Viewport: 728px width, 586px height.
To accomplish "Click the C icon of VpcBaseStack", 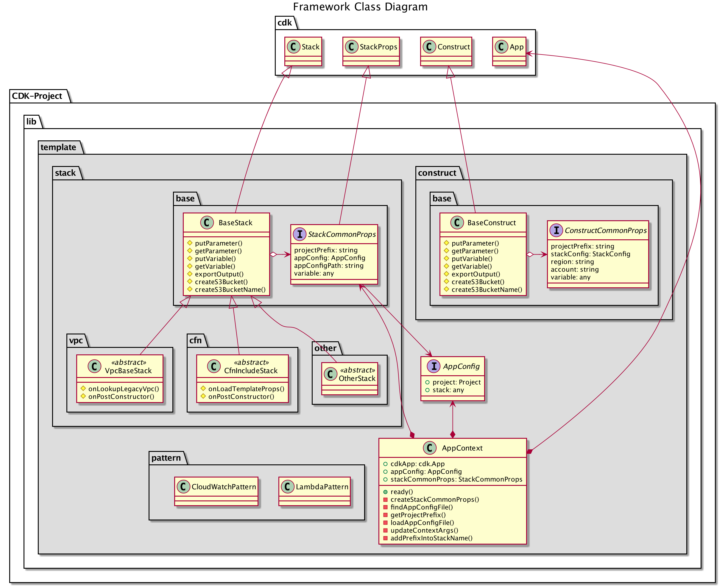I will click(94, 366).
